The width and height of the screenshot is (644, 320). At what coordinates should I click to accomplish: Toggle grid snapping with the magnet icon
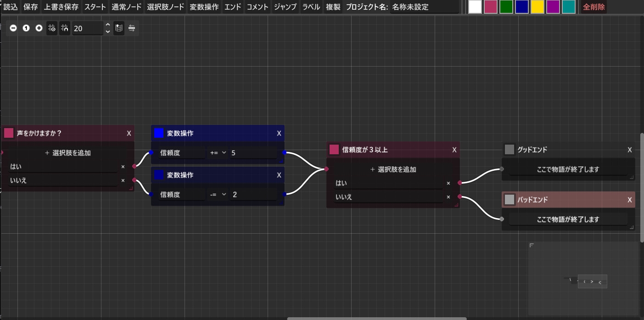pos(65,28)
